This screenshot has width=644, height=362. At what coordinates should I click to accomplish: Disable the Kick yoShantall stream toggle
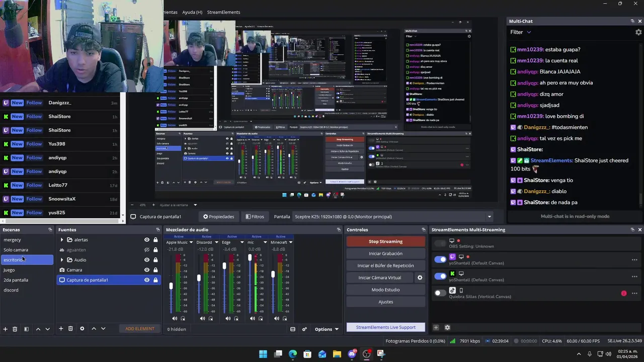[440, 276]
